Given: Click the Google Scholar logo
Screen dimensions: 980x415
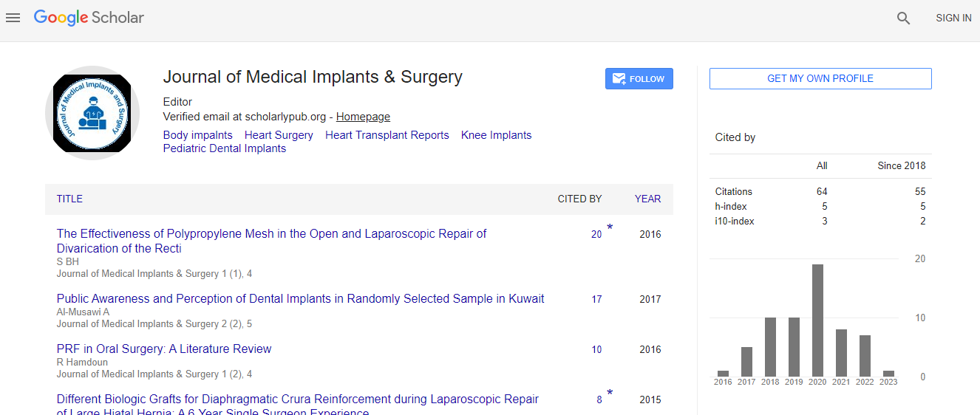Looking at the screenshot, I should point(89,18).
